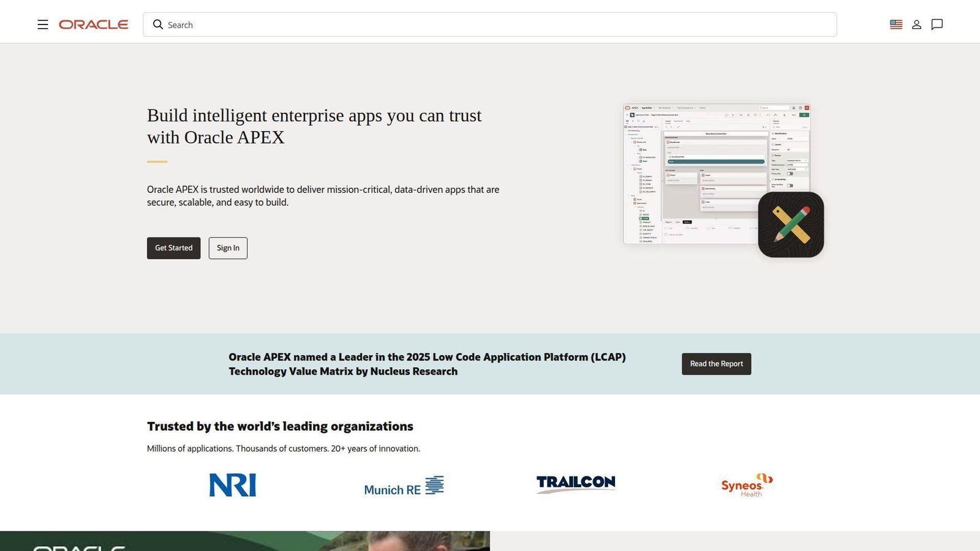Click the 'Millions of applications. Thousands of customers' text

click(284, 449)
